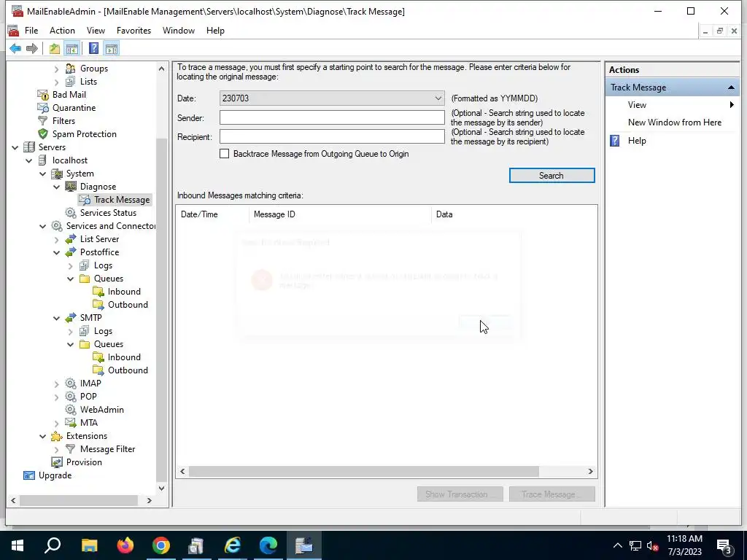Select the Message Filter icon
The width and height of the screenshot is (747, 560).
click(x=71, y=449)
